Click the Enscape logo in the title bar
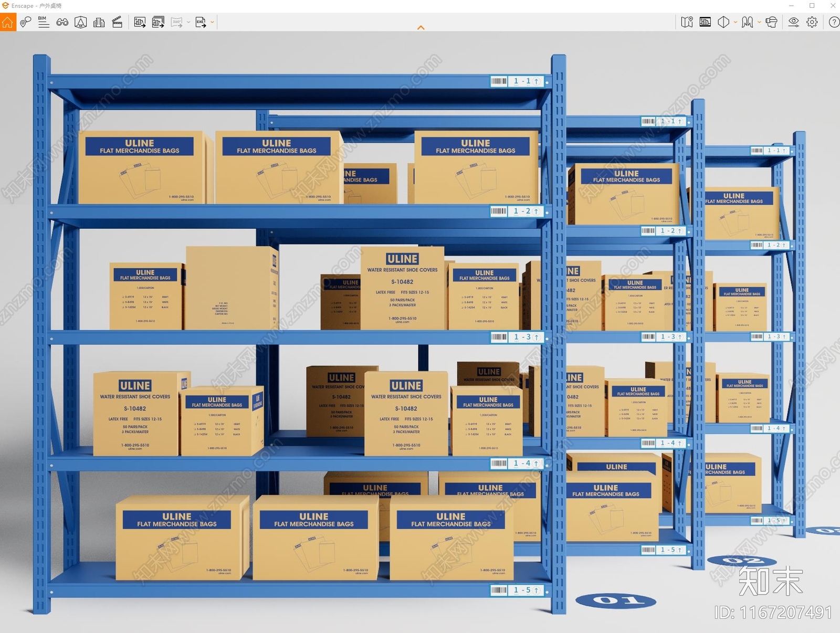This screenshot has width=840, height=633. click(x=5, y=6)
